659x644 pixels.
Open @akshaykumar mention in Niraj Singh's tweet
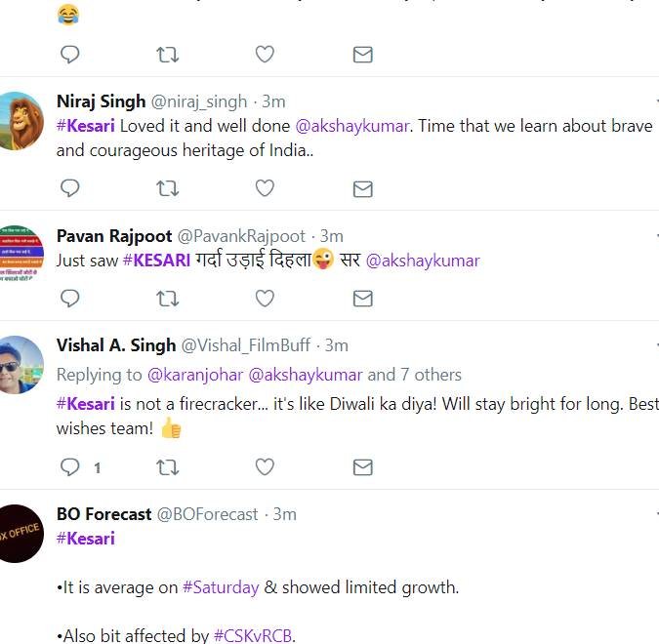click(351, 126)
